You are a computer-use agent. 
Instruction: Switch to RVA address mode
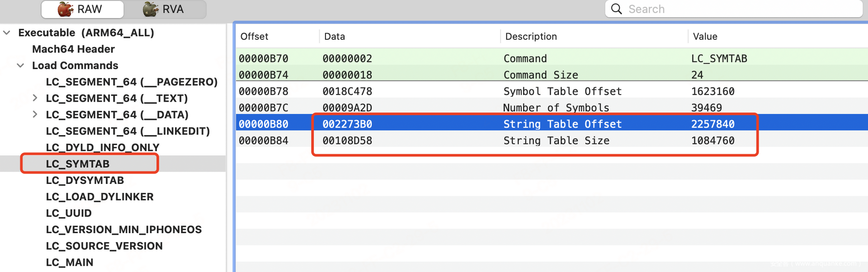tap(165, 9)
